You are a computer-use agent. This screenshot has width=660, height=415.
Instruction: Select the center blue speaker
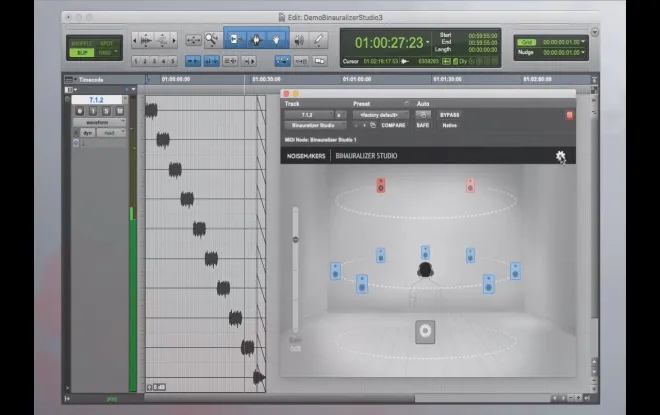(425, 253)
